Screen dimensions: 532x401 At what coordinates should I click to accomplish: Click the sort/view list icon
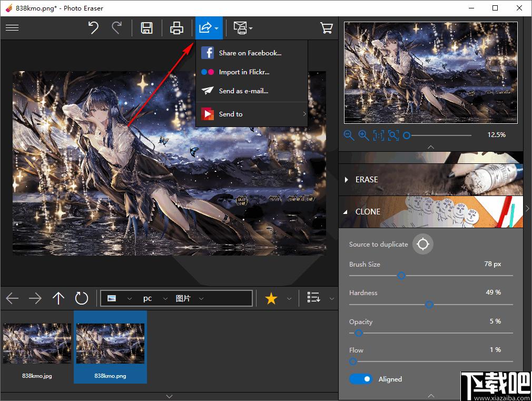(313, 297)
